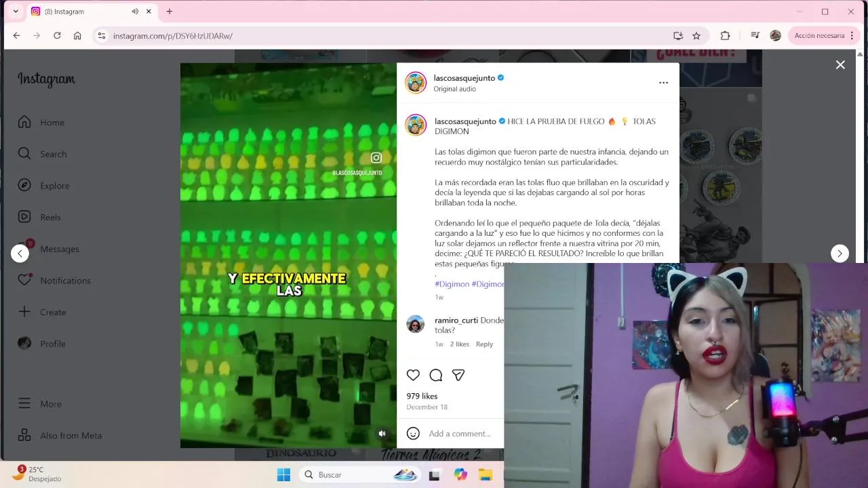Open Chrome profile avatar

pos(775,36)
